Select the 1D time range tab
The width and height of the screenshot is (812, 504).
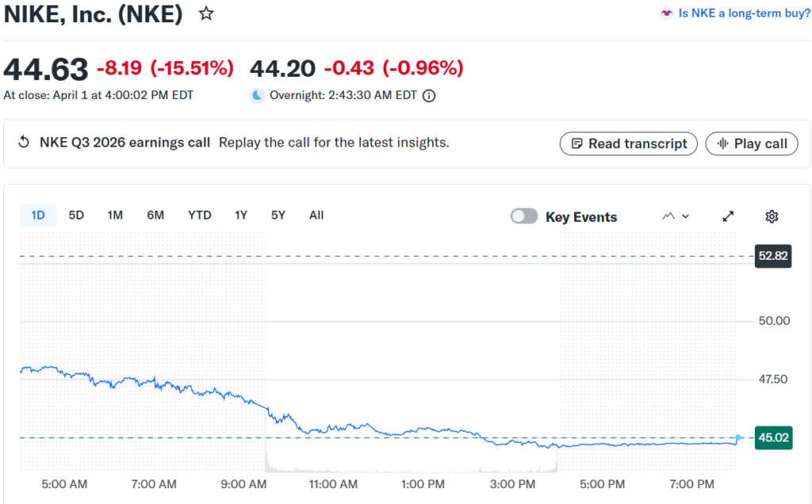(38, 216)
